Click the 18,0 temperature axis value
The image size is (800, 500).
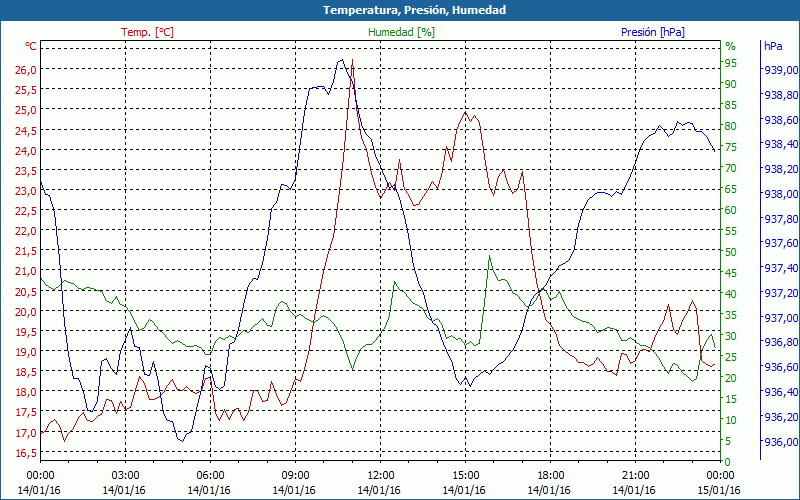point(27,392)
